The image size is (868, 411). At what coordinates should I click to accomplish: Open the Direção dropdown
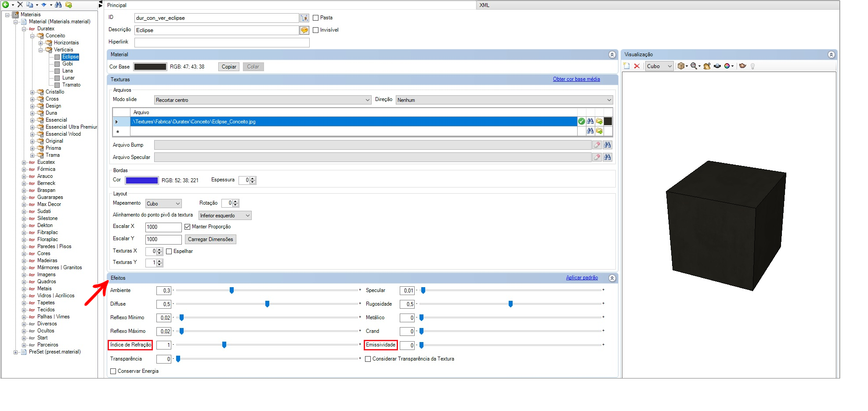(x=504, y=100)
